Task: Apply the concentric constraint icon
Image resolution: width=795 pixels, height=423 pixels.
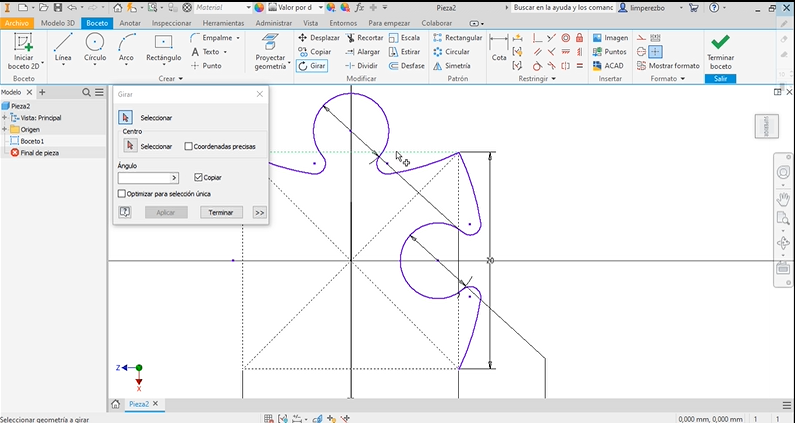Action: point(566,38)
